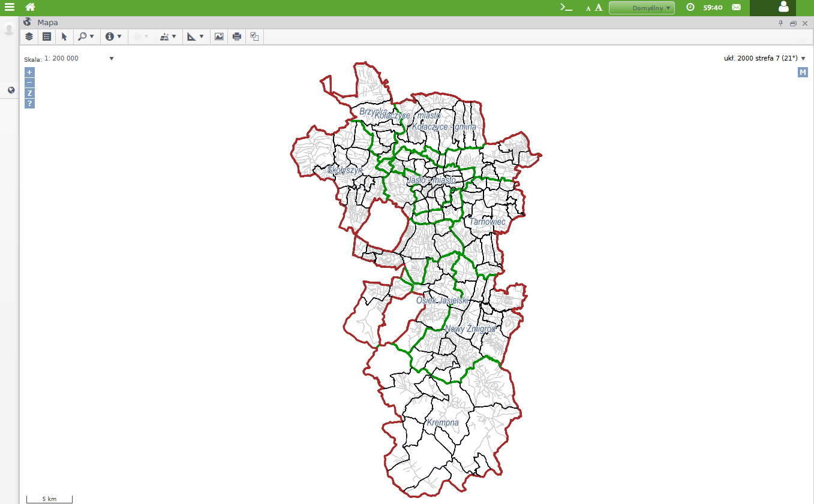The width and height of the screenshot is (814, 504).
Task: Expand the Skala scale dropdown
Action: pyautogui.click(x=112, y=58)
